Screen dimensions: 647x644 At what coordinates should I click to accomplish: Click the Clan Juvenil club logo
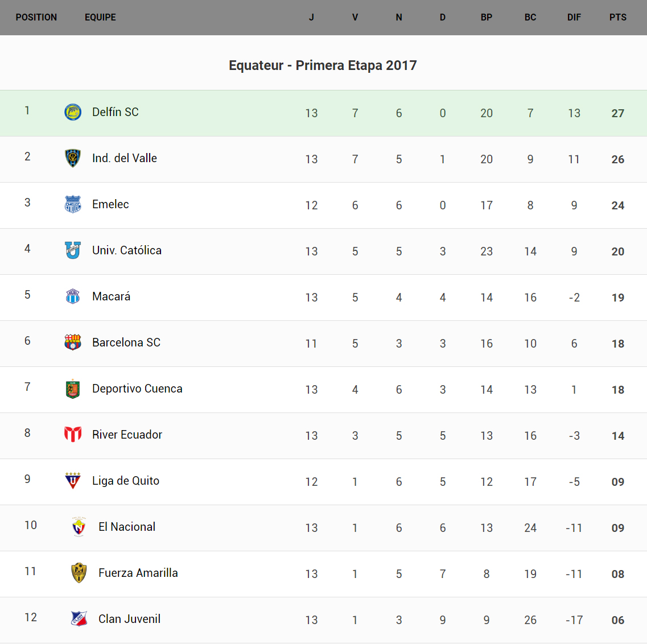click(79, 619)
